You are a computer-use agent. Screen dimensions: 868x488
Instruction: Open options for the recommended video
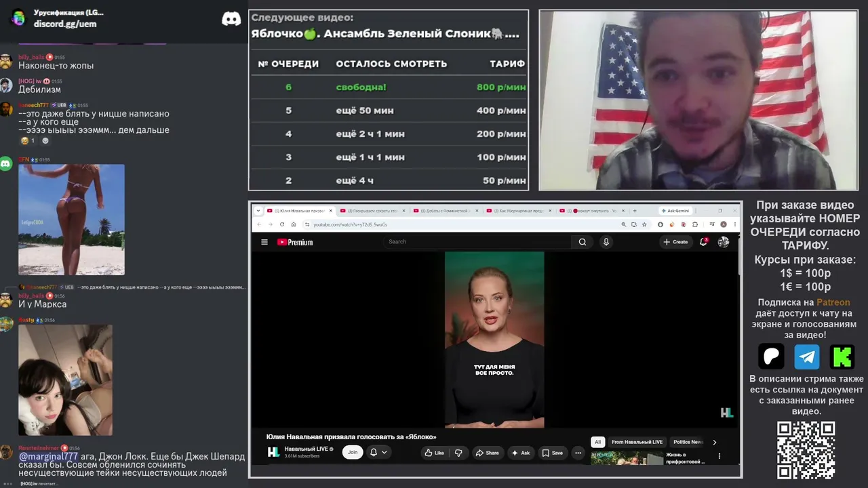click(719, 456)
